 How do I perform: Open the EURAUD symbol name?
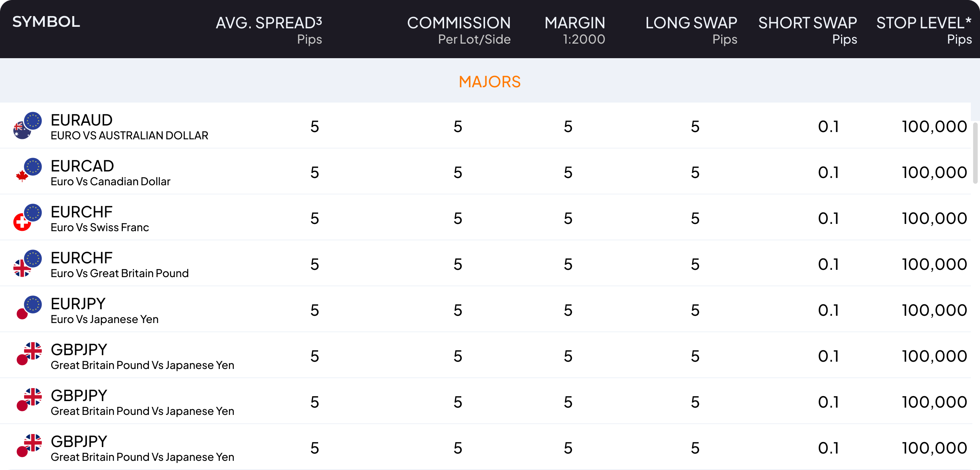[82, 120]
